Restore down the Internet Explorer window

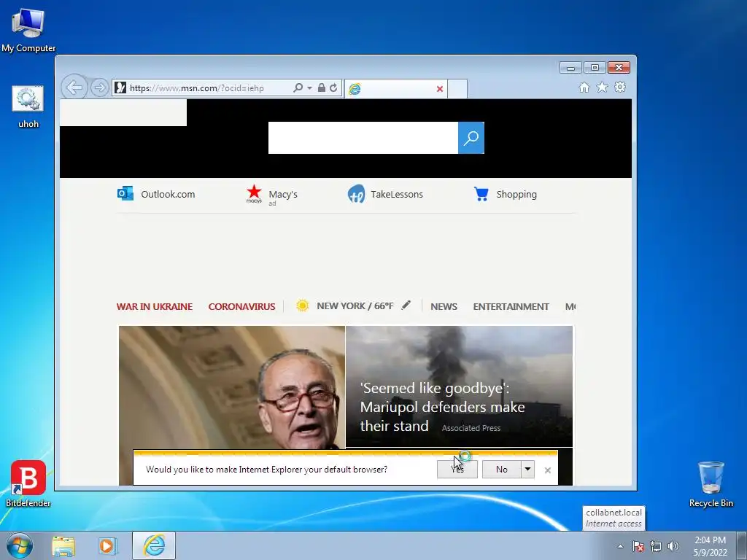[x=595, y=68]
